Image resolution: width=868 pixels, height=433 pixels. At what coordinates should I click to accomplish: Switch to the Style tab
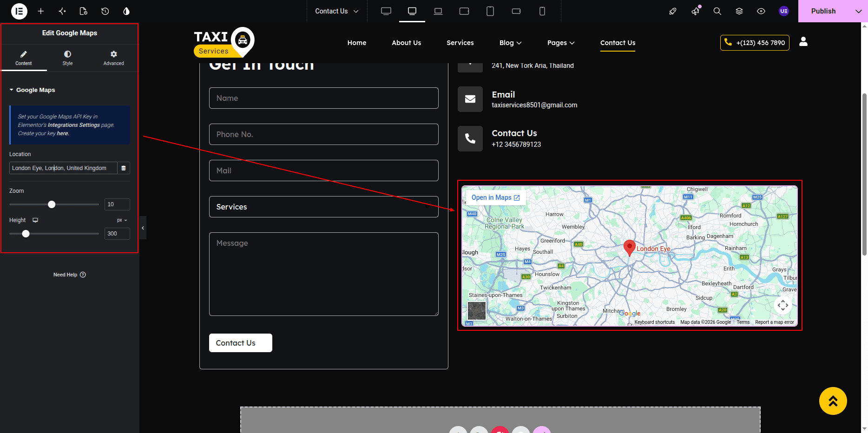[68, 58]
